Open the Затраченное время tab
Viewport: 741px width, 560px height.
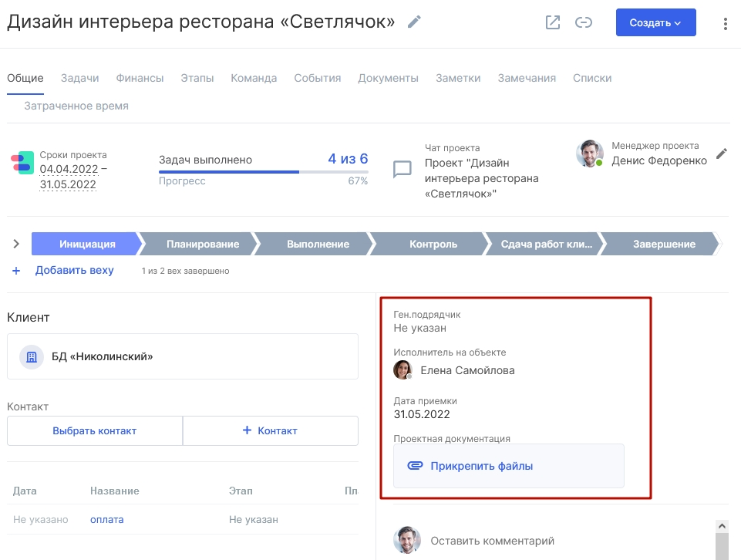coord(76,106)
